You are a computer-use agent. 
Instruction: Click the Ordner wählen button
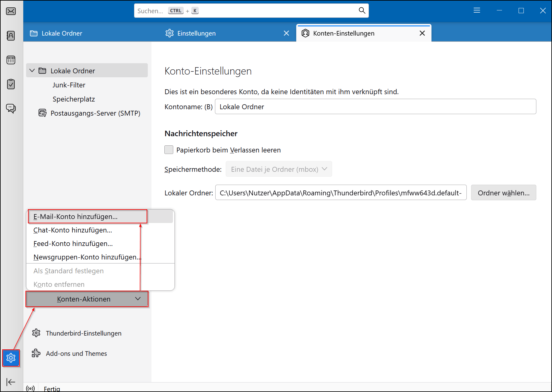503,193
